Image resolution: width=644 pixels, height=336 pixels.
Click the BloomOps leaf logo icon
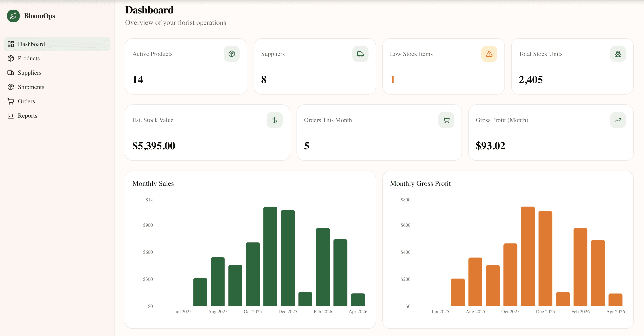click(13, 16)
